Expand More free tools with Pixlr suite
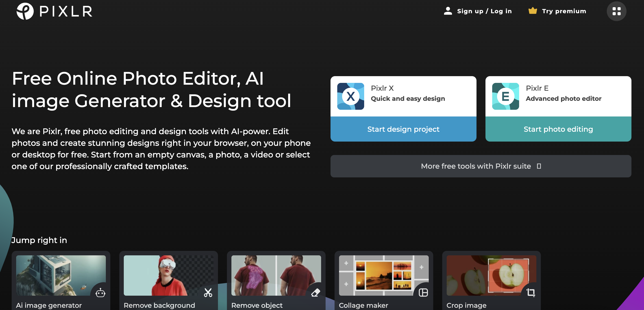The height and width of the screenshot is (310, 644). [481, 166]
